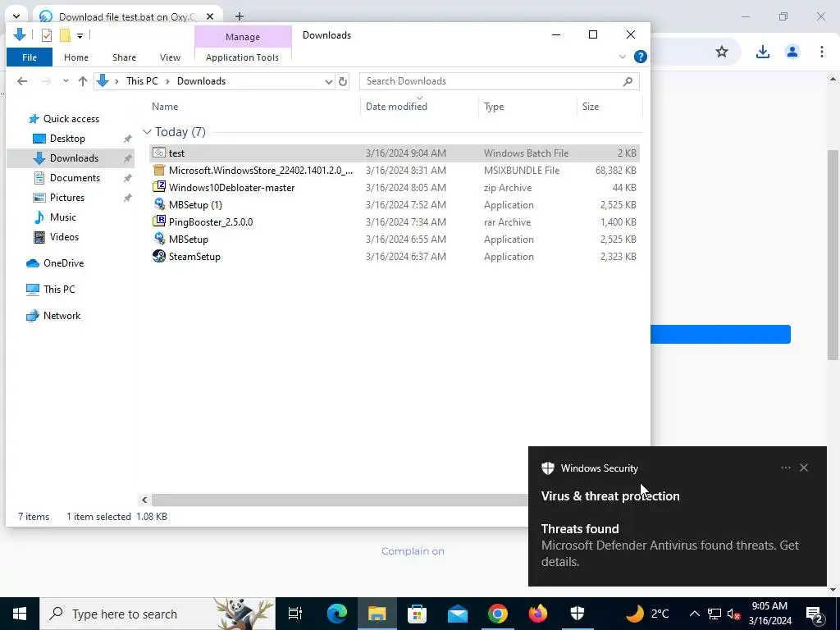
Task: Open the Windows Start menu
Action: [x=20, y=614]
